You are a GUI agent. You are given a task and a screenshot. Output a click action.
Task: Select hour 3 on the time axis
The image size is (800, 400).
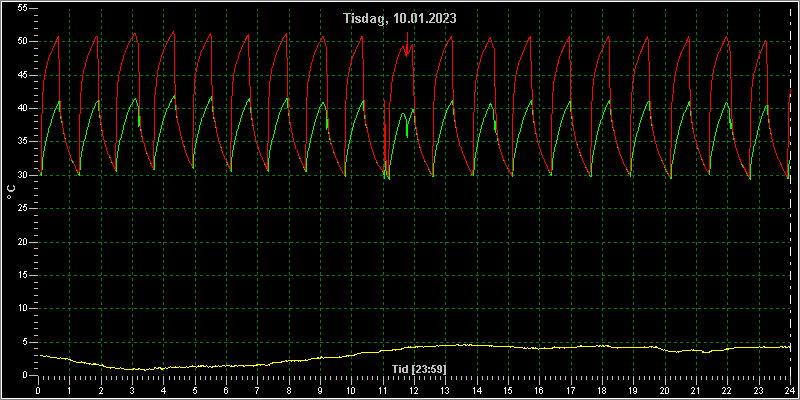pos(132,391)
